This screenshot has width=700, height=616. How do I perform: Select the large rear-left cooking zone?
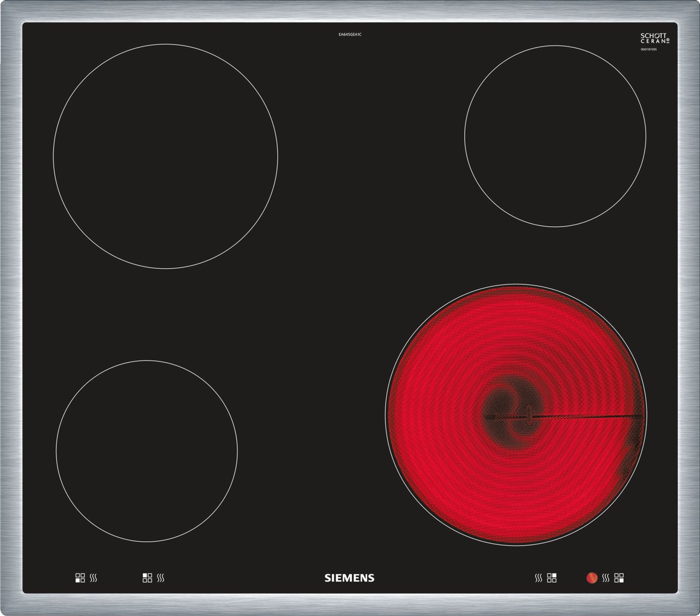(165, 156)
